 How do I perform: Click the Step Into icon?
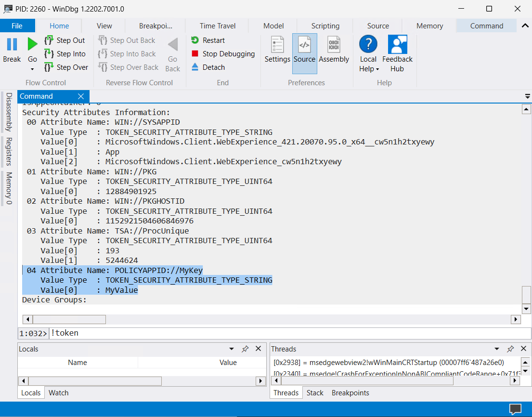(x=49, y=54)
